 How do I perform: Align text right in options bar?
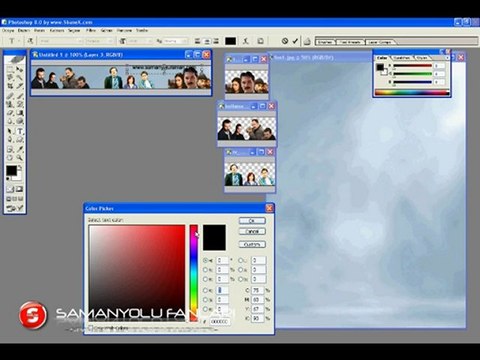pos(216,41)
